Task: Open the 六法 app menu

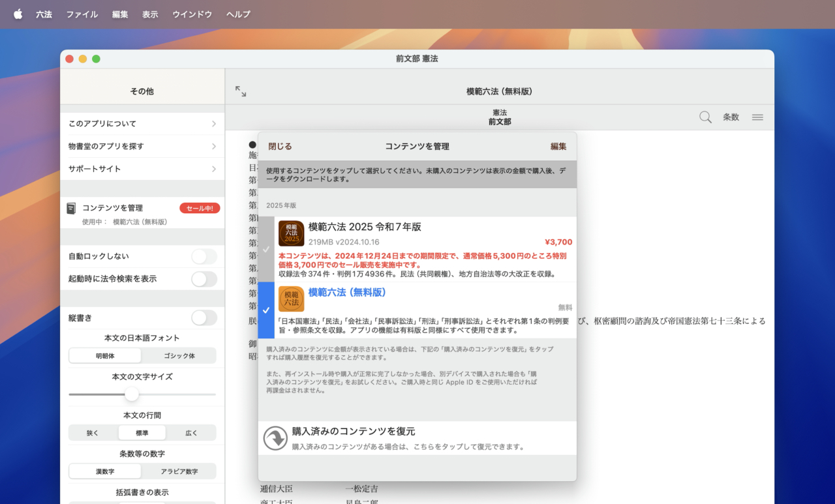Action: click(44, 14)
